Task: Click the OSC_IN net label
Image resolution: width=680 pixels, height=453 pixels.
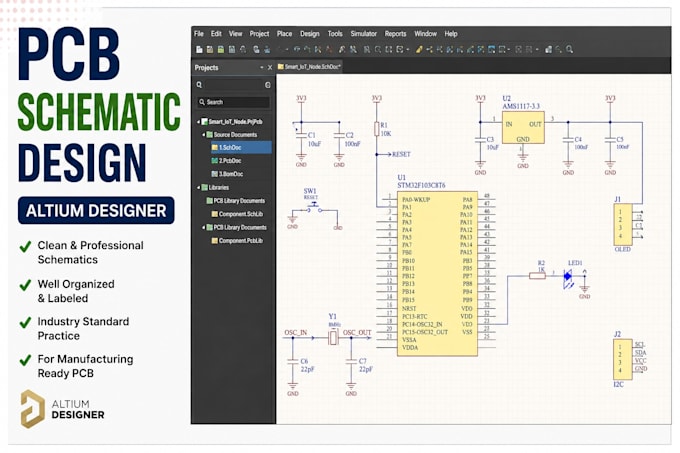Action: pyautogui.click(x=296, y=332)
